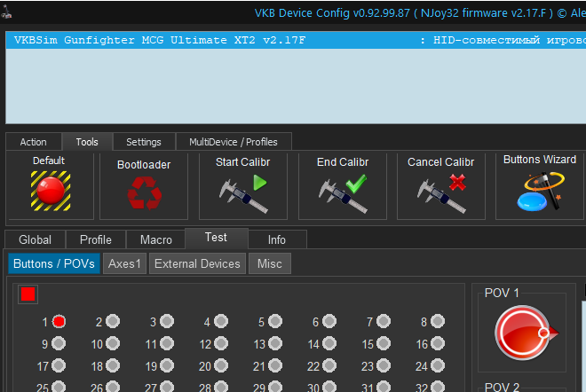Select the Buttons / POVs sub-tab
This screenshot has width=586, height=392.
click(54, 263)
